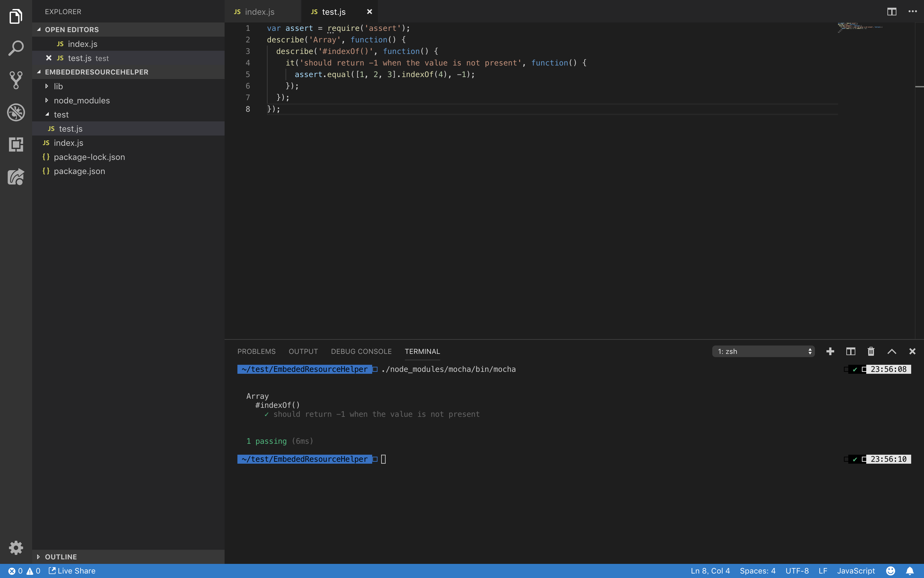The image size is (924, 578).
Task: Show warnings count in status bar
Action: [x=33, y=571]
